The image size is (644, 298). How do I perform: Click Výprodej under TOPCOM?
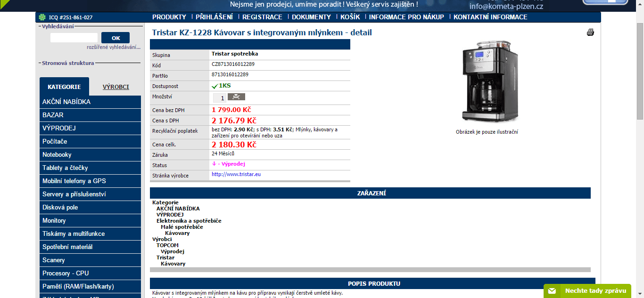click(x=173, y=251)
